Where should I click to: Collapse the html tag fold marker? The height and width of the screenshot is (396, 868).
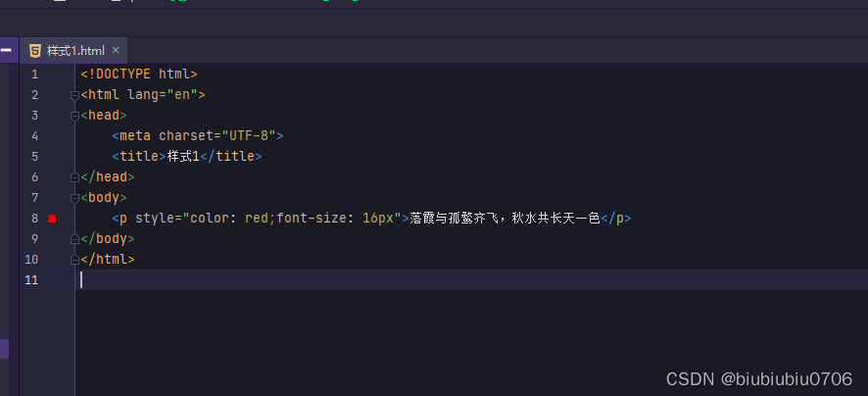[74, 95]
